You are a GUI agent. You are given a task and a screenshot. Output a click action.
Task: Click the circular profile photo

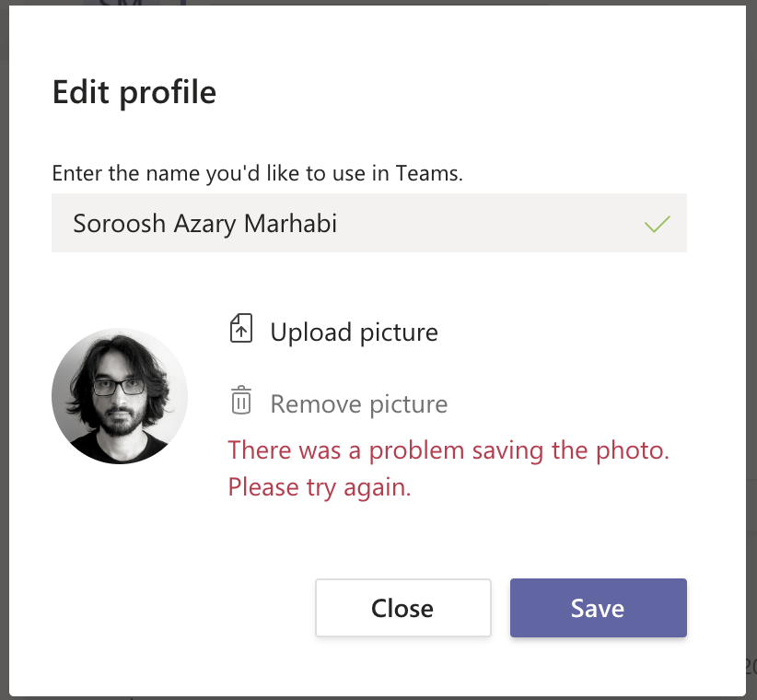pos(120,395)
